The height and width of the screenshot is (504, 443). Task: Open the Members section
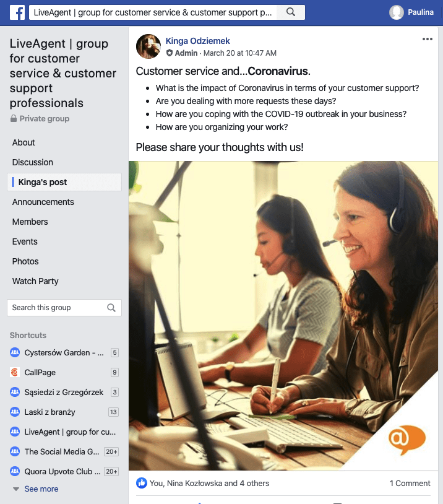click(30, 222)
